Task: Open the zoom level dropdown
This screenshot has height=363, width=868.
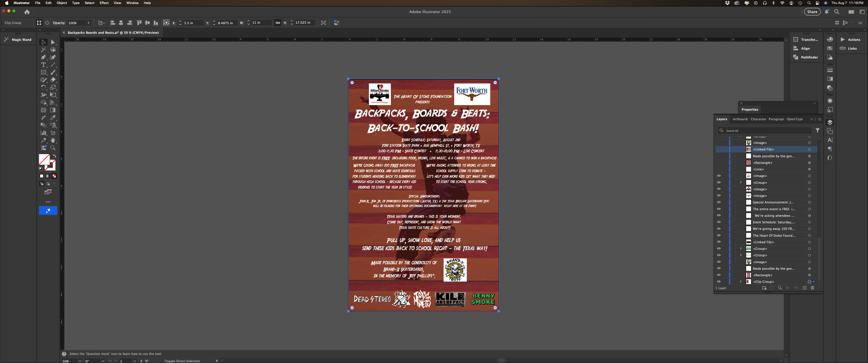Action: [x=80, y=361]
